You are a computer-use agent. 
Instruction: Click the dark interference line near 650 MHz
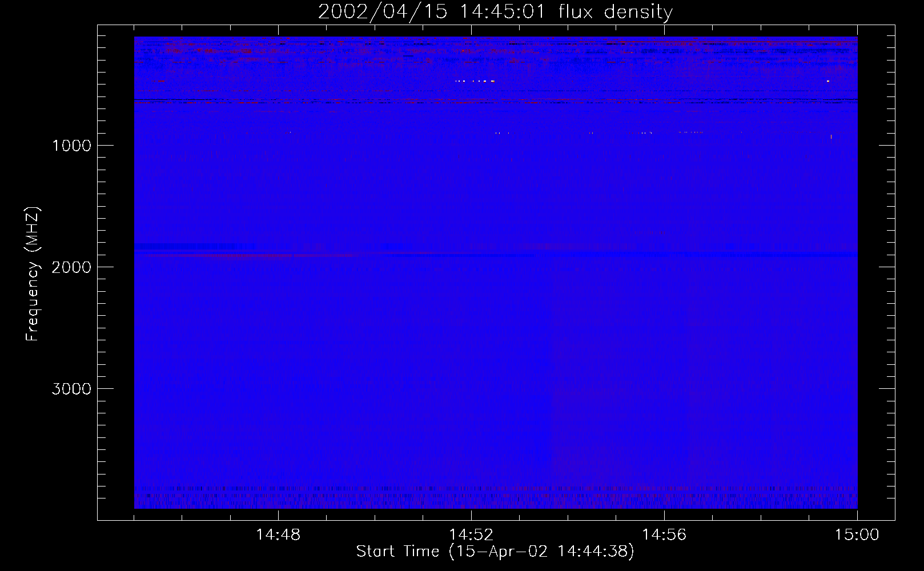(x=496, y=100)
